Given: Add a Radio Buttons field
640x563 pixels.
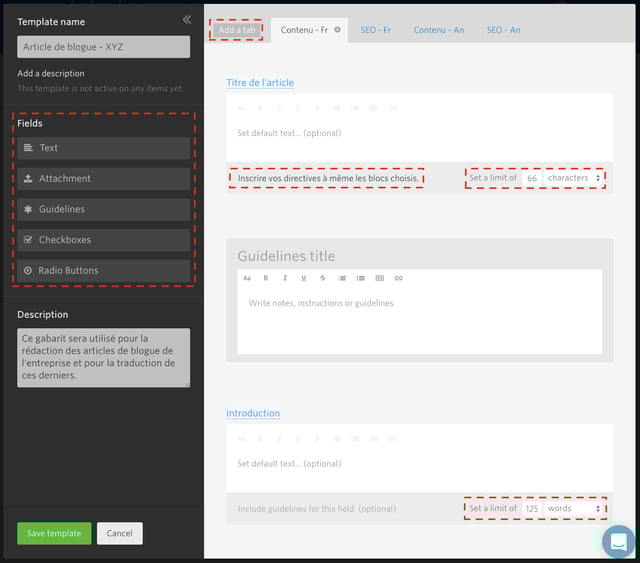Looking at the screenshot, I should [x=104, y=271].
